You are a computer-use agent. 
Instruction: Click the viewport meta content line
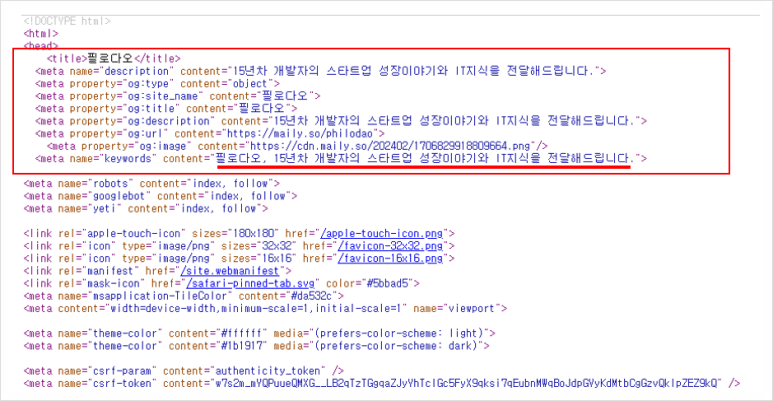coord(265,308)
